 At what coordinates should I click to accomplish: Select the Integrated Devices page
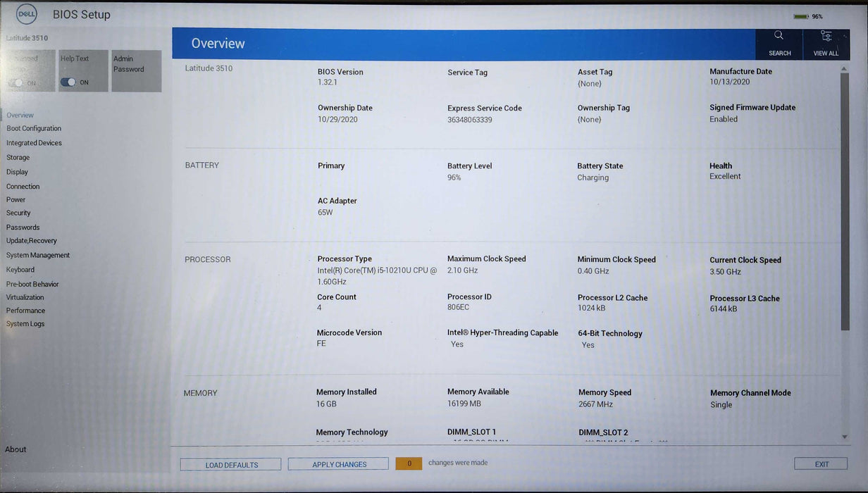tap(34, 142)
